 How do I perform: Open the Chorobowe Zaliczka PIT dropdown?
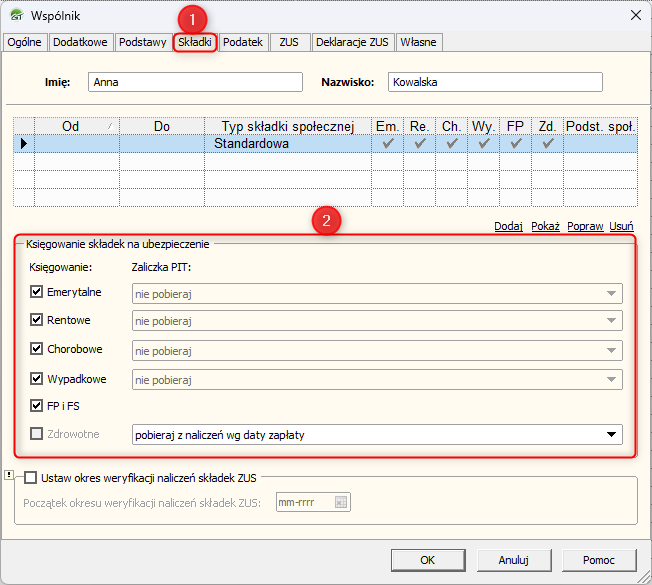point(610,351)
